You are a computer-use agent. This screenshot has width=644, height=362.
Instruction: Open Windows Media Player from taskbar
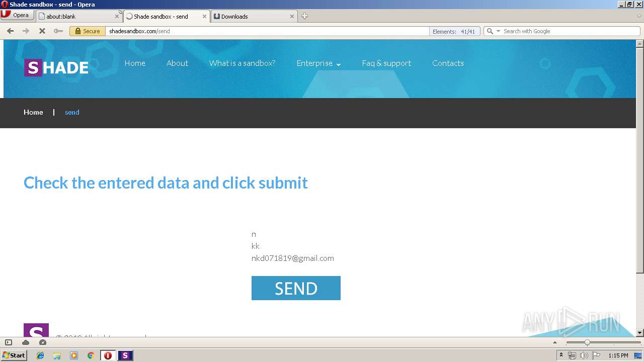[74, 355]
